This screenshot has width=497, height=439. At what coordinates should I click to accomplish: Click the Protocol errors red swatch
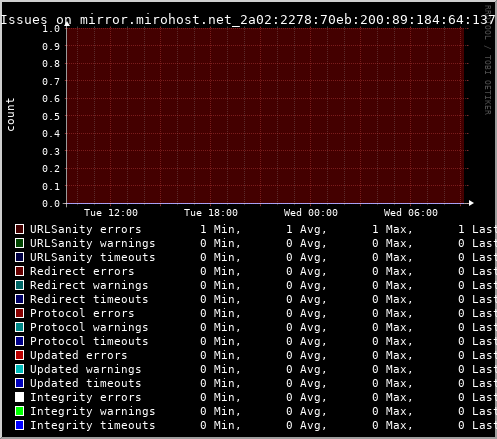click(x=20, y=313)
